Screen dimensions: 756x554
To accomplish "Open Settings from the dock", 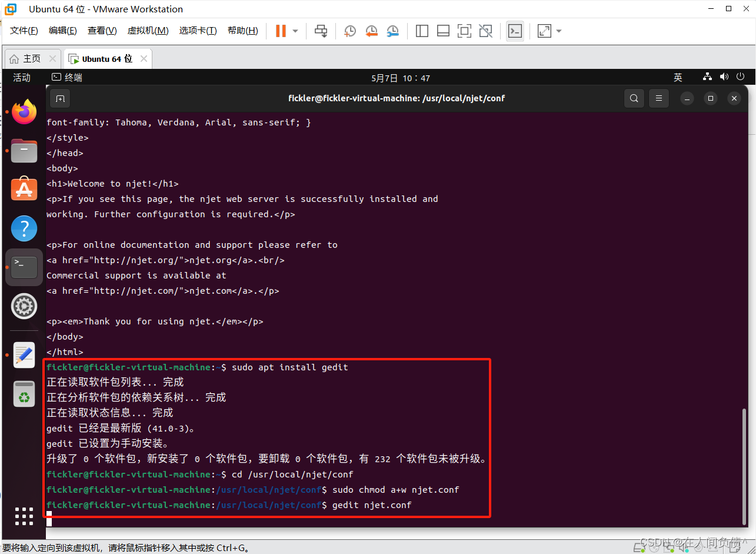I will coord(24,306).
